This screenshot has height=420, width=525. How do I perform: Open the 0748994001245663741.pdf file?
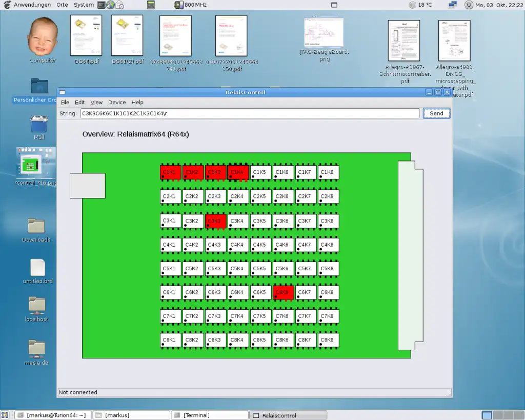click(x=176, y=43)
